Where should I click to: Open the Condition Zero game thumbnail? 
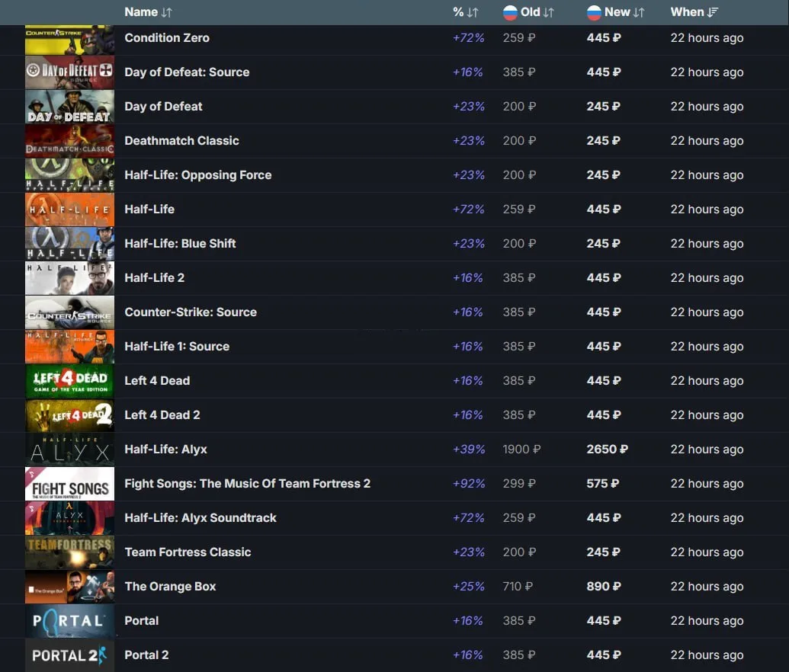pos(70,40)
